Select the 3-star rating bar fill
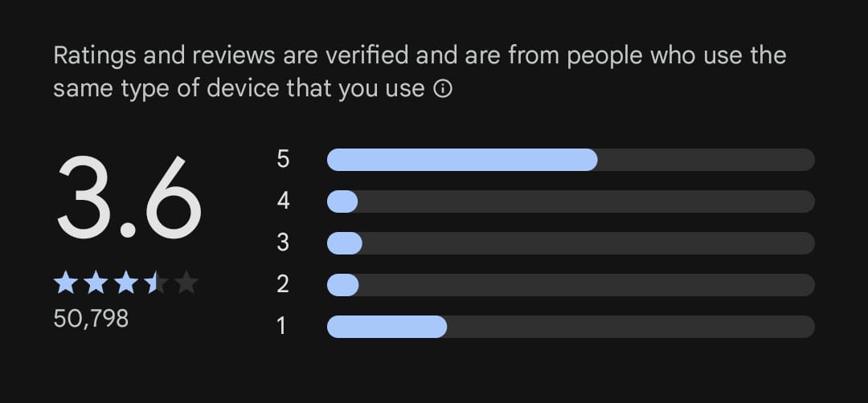Viewport: 868px width, 403px height. tap(345, 243)
